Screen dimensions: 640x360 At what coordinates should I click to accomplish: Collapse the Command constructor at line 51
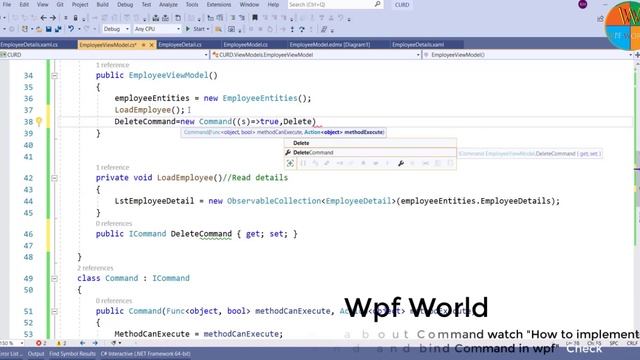(54, 311)
